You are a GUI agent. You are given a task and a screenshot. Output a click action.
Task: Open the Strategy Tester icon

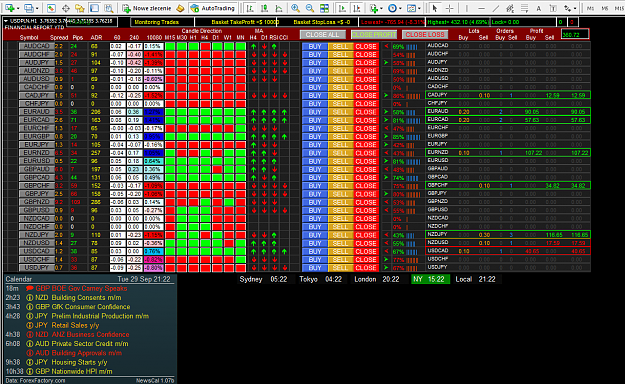click(109, 8)
